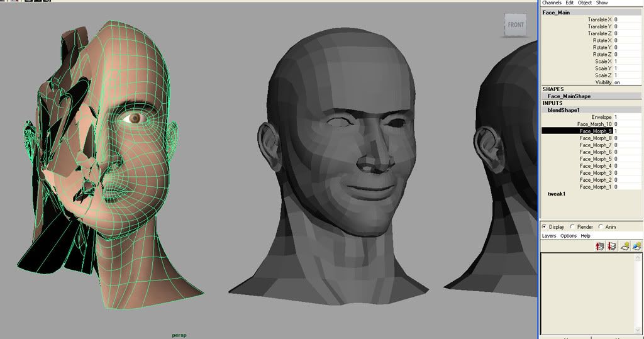Open the Options menu in layer editor

(x=569, y=236)
